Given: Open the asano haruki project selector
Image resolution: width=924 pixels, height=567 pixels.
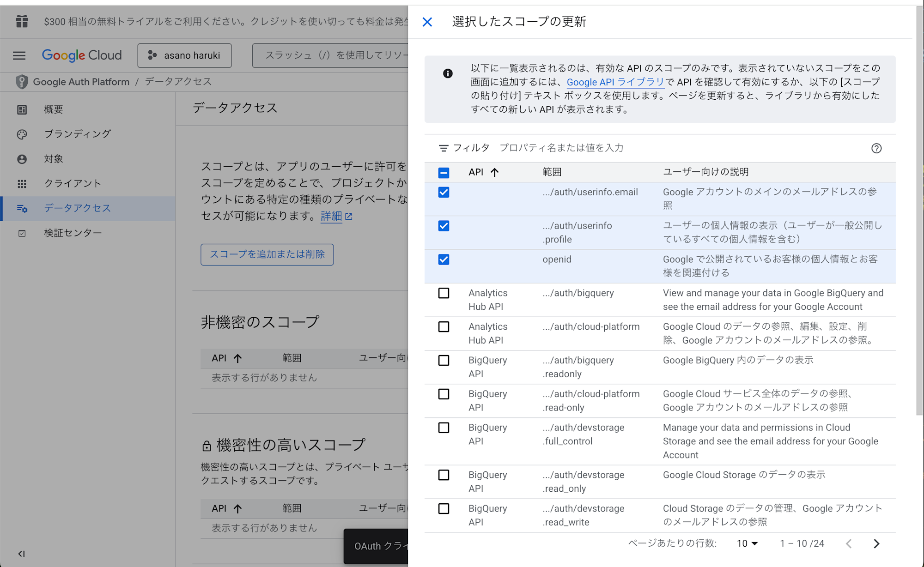Looking at the screenshot, I should [x=184, y=55].
